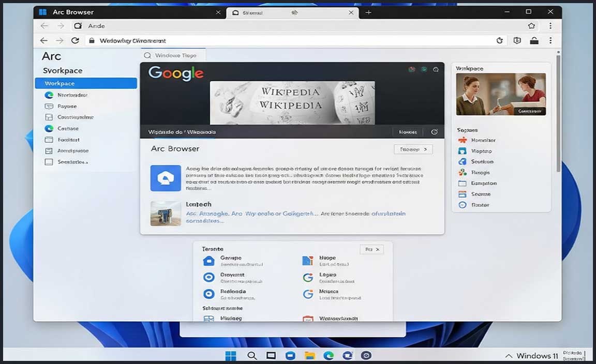Screen dimensions: 596x364
Task: Select highlighted blue Workpace sidebar item
Action: (x=86, y=83)
